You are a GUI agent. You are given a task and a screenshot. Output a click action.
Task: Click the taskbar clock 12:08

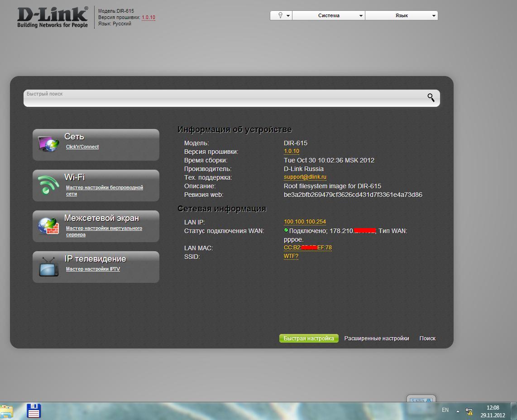click(493, 408)
